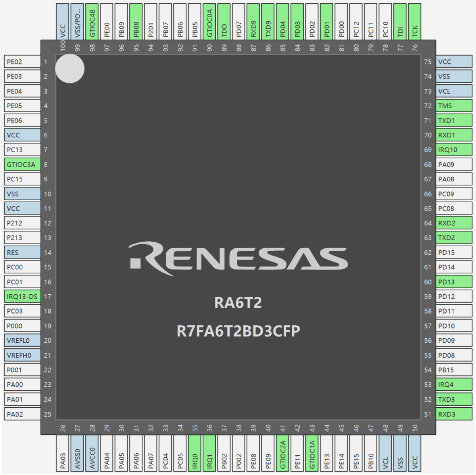Click the R7FA6T2BD3CFP part number text
Image resolution: width=476 pixels, height=475 pixels.
(238, 331)
